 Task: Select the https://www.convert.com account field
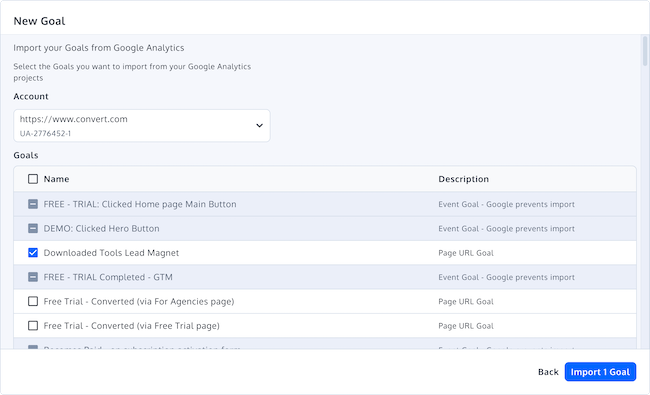(142, 126)
